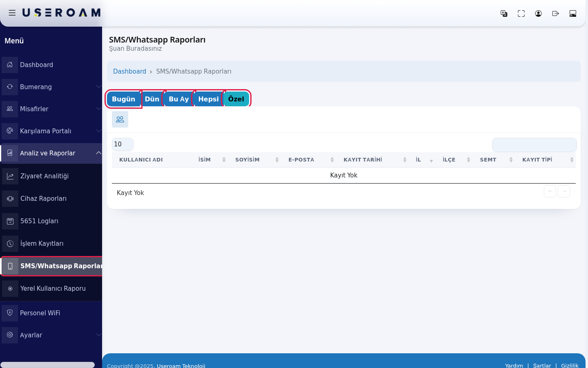Collapse the Analiz ve Raporlar section
Image resolution: width=588 pixels, height=368 pixels.
(x=98, y=153)
